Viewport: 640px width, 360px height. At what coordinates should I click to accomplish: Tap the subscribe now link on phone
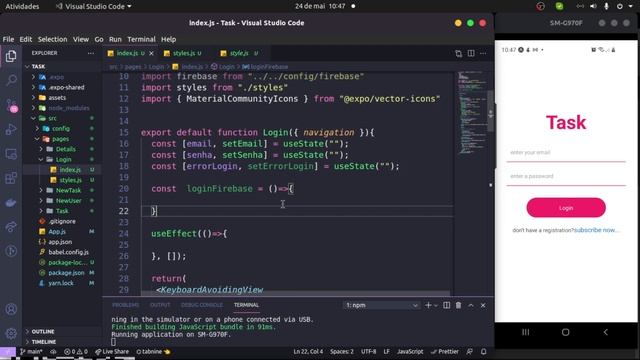coord(597,230)
